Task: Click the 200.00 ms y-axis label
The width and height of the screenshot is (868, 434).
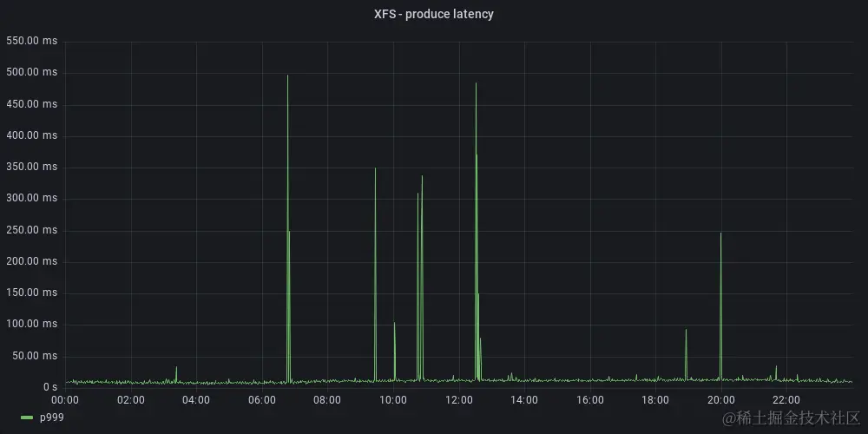Action: click(x=31, y=261)
